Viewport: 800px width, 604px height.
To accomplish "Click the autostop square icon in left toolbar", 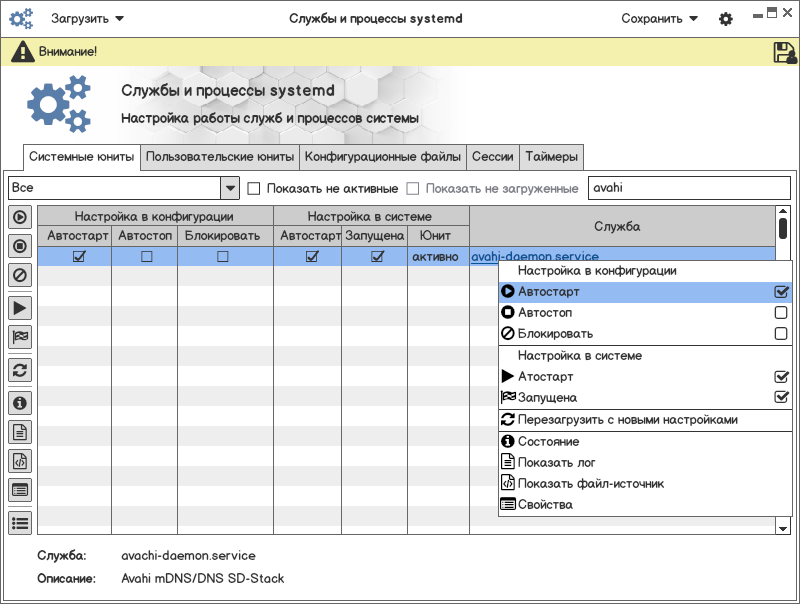I will [x=20, y=245].
